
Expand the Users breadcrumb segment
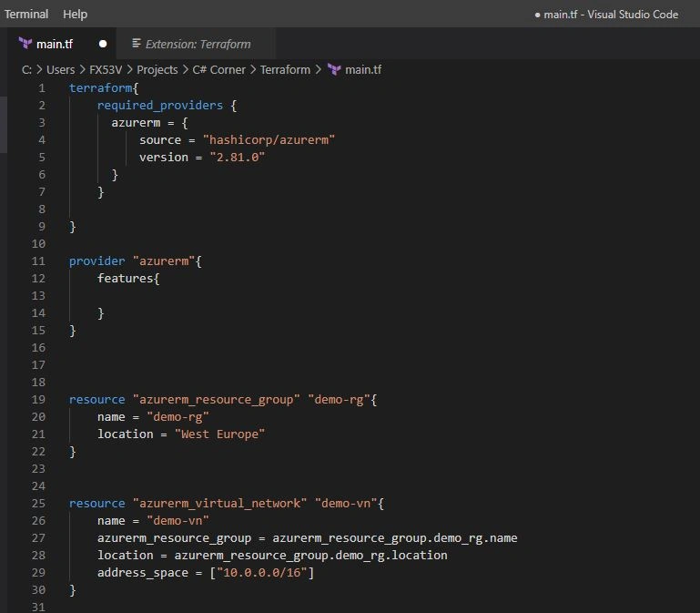[x=61, y=70]
